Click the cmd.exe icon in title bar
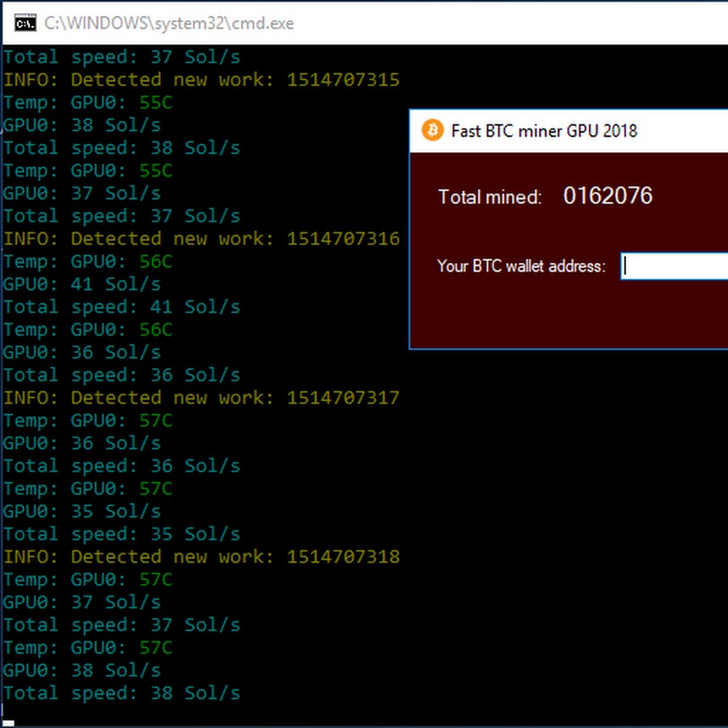728x728 pixels. [x=25, y=23]
